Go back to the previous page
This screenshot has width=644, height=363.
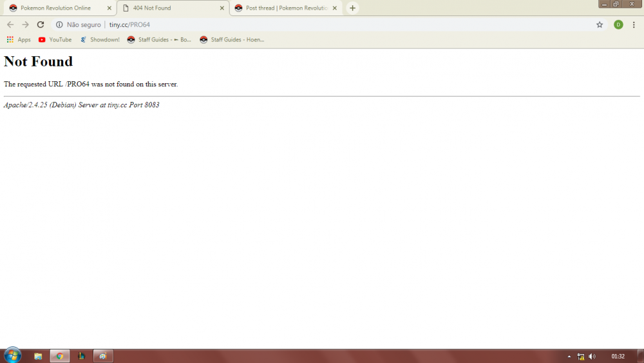click(10, 25)
